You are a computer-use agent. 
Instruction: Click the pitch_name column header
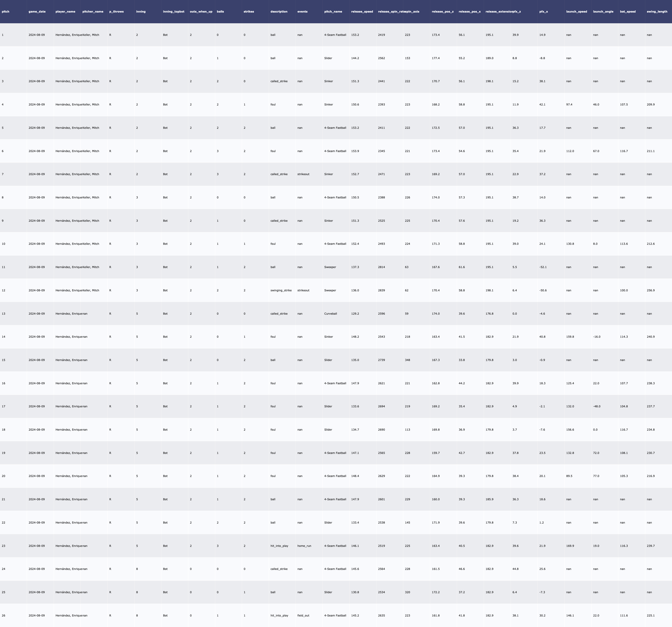[x=333, y=11]
